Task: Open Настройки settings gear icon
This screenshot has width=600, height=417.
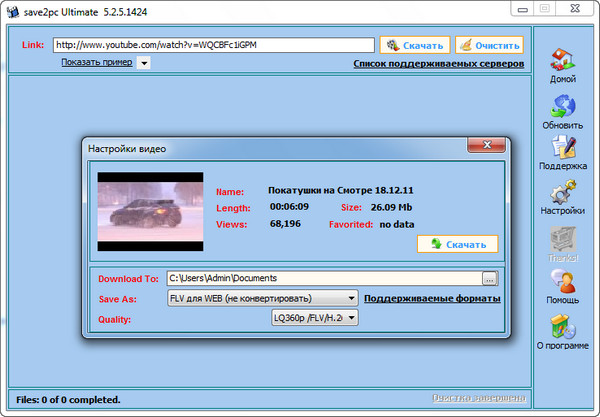Action: click(x=563, y=192)
